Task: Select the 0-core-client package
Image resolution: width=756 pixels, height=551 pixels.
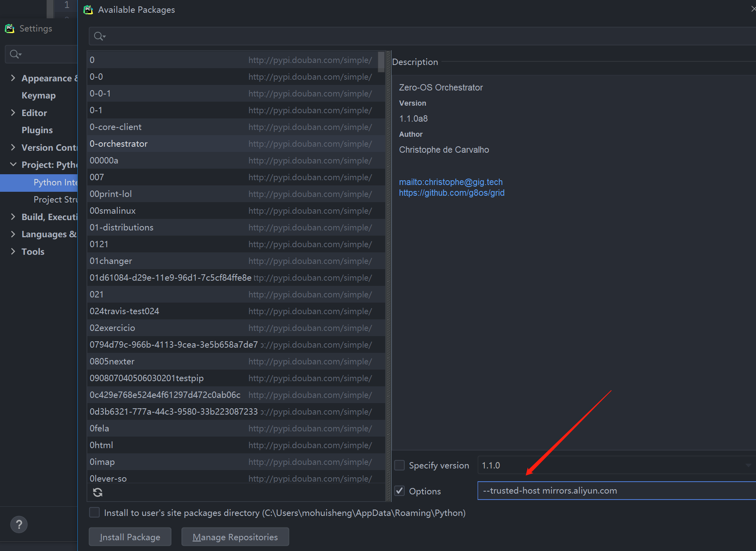Action: point(236,127)
